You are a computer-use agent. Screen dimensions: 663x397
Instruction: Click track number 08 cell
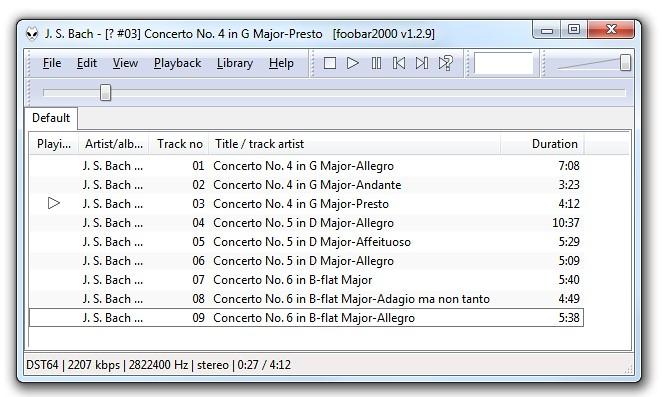[198, 299]
